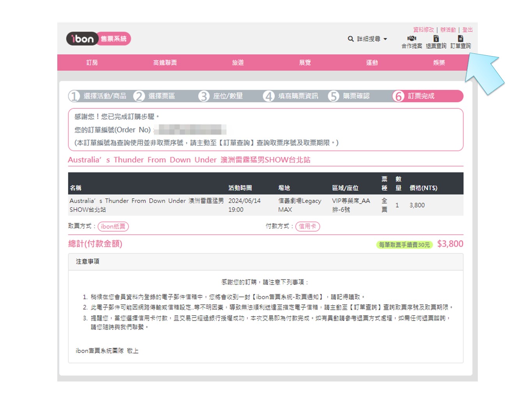Click the 每筆取票手續費30元 green badge
Image resolution: width=532 pixels, height=399 pixels.
(x=404, y=245)
